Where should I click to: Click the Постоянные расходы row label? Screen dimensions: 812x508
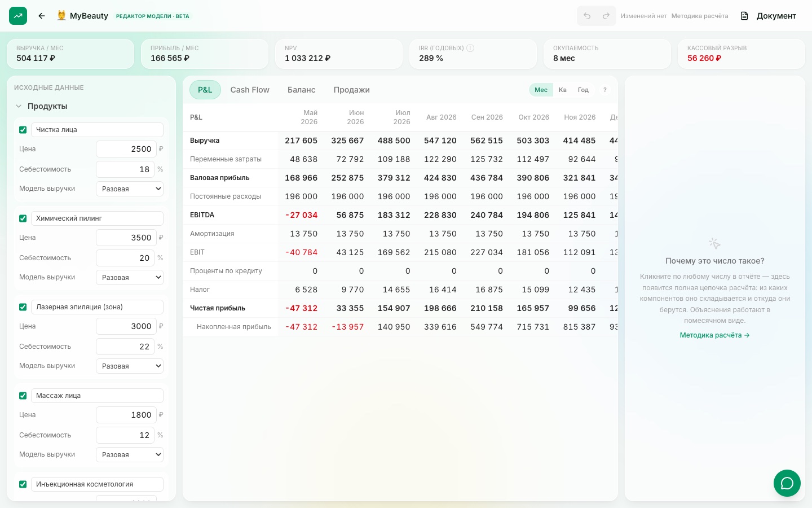coord(226,196)
